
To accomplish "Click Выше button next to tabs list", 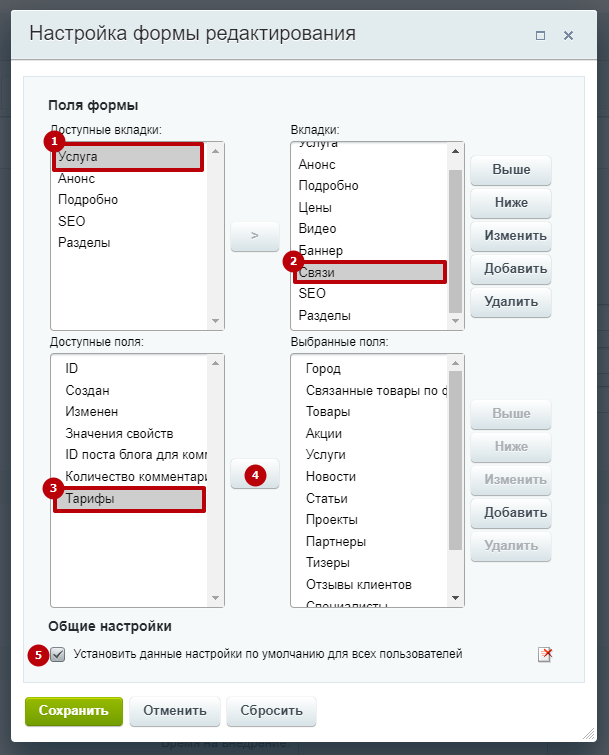I will pyautogui.click(x=511, y=170).
